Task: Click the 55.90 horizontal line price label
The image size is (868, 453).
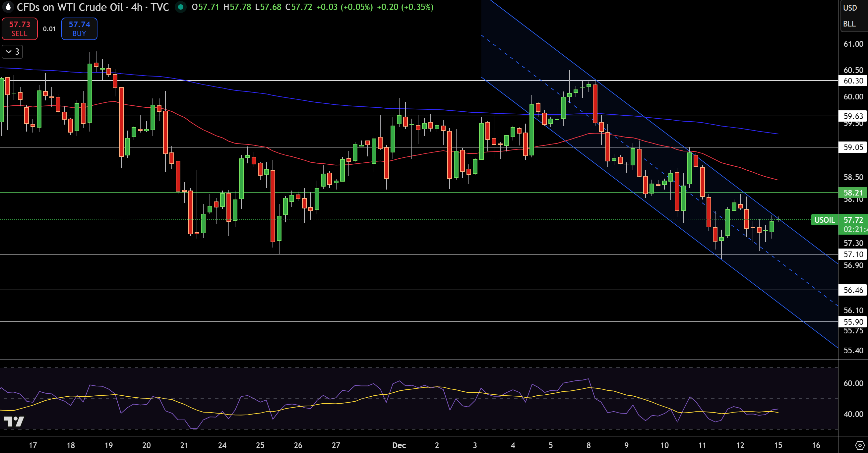Action: click(853, 322)
